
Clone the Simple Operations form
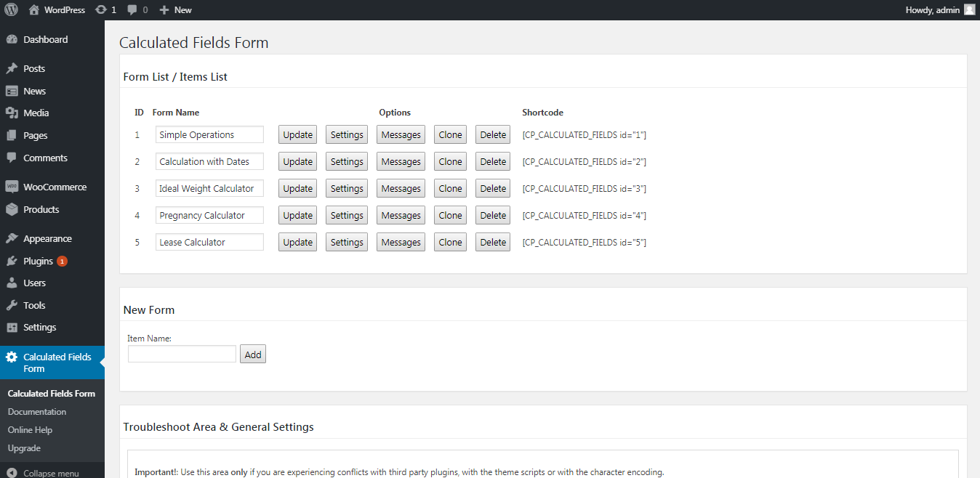[x=451, y=134]
